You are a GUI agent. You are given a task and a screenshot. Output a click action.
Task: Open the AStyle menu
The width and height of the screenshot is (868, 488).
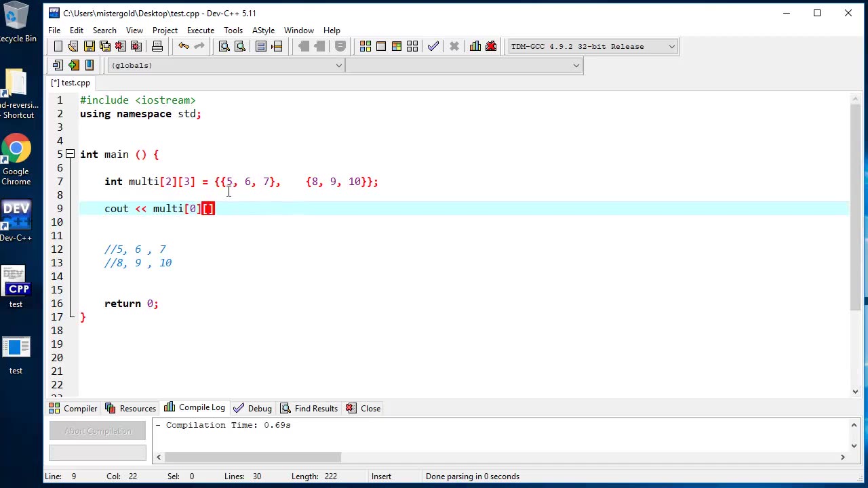coord(263,30)
